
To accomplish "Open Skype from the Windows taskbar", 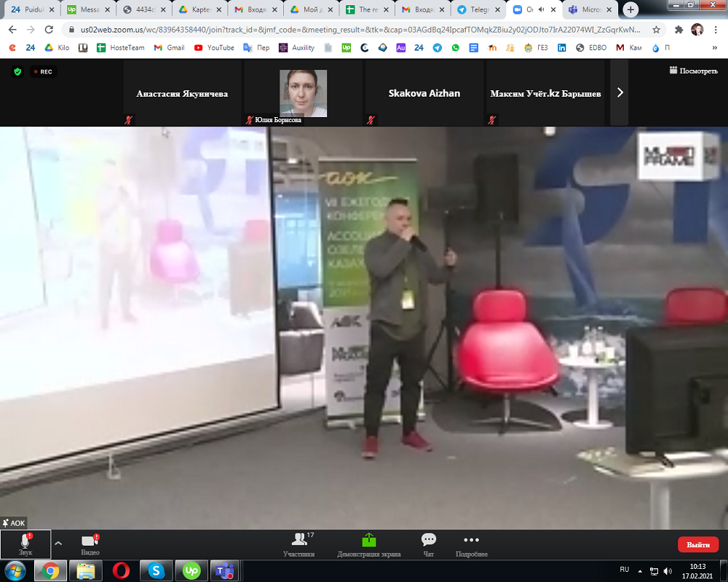I will coord(156,570).
